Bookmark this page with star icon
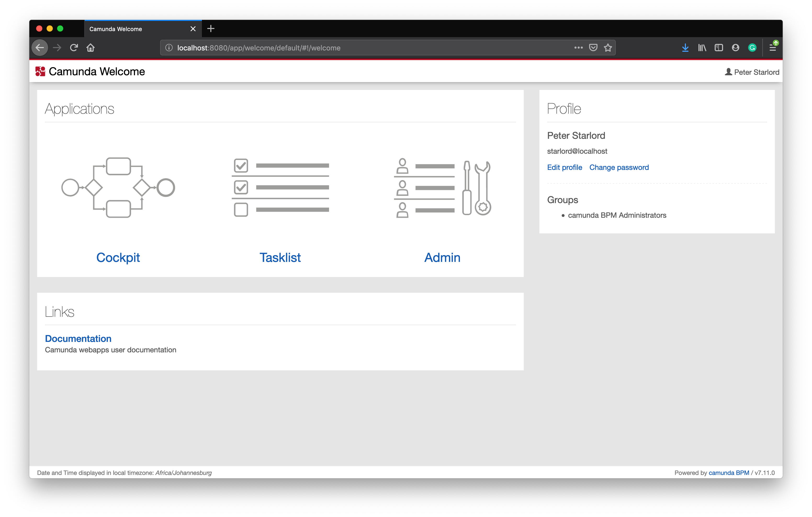Screen dimensions: 812x517 608,48
